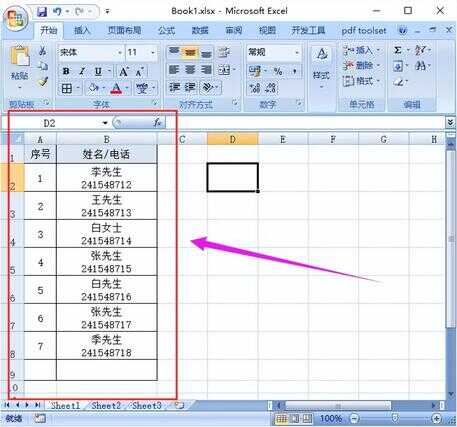This screenshot has width=457, height=427.
Task: Open font name 宋体 dropdown
Action: [x=119, y=52]
